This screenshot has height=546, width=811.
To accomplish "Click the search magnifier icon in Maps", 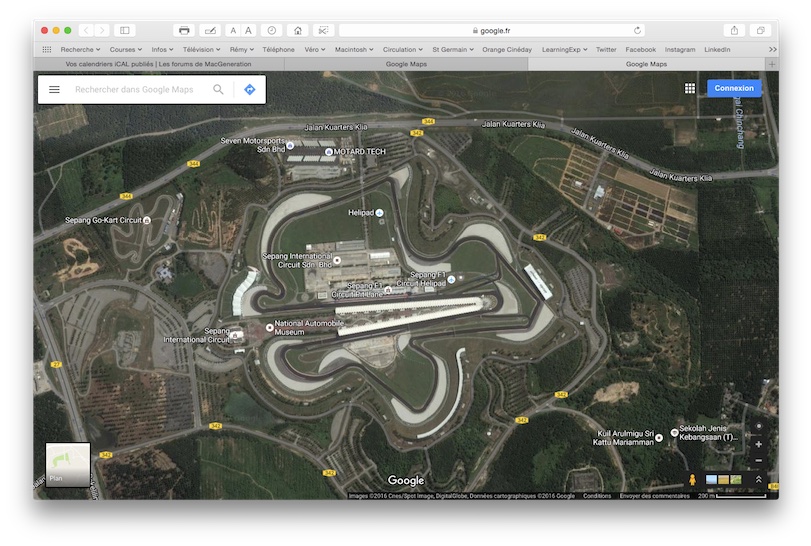I will pos(218,89).
